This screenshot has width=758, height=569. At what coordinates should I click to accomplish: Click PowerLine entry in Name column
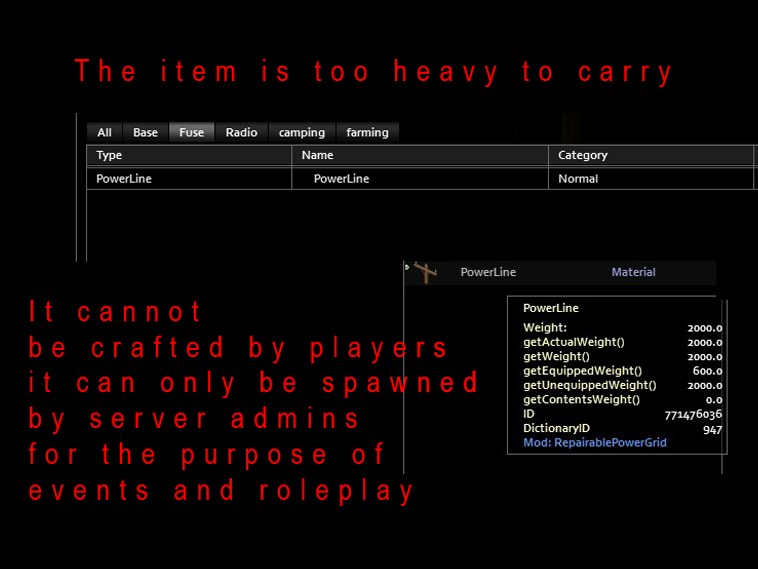(341, 179)
